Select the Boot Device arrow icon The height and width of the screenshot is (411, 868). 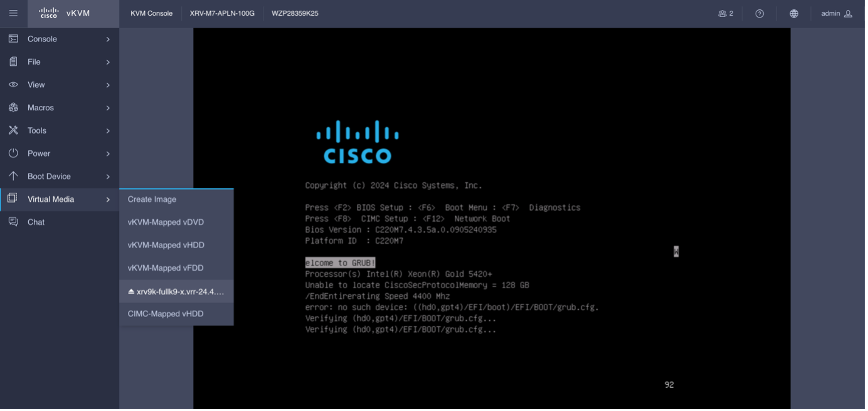[x=14, y=176]
